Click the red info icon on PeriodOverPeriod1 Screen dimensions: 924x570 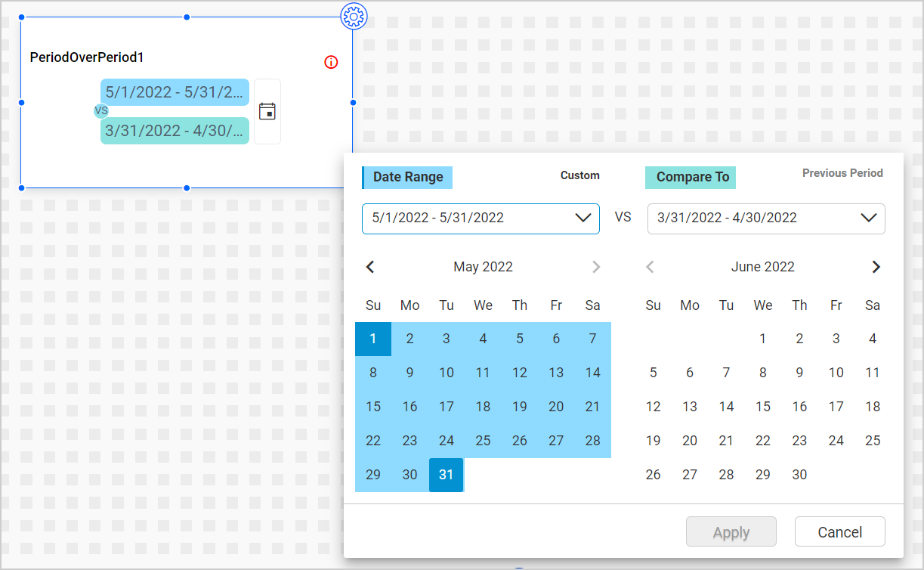[330, 63]
